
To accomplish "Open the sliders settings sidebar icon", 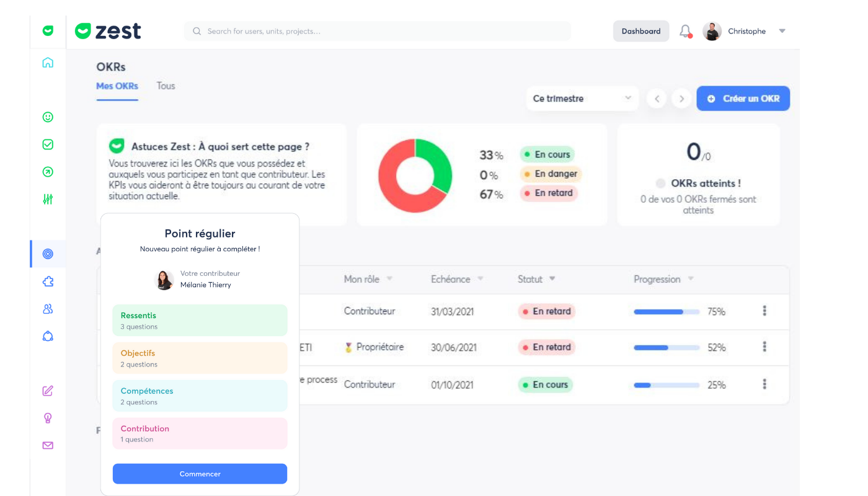I will (x=48, y=199).
